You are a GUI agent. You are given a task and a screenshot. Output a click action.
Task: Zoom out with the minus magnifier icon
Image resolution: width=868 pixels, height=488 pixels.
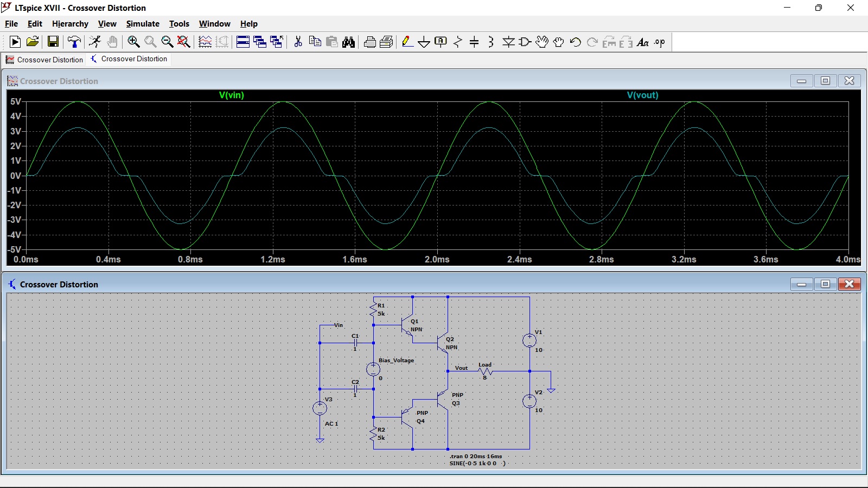(x=167, y=42)
